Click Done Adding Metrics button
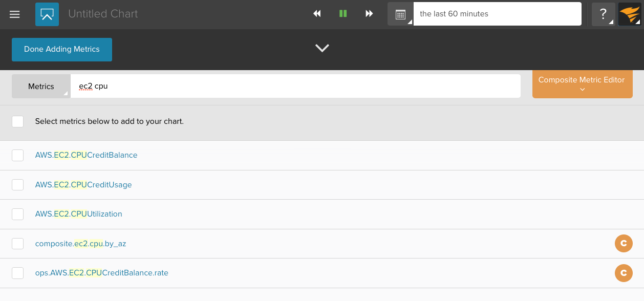Image resolution: width=644 pixels, height=301 pixels. coord(62,49)
